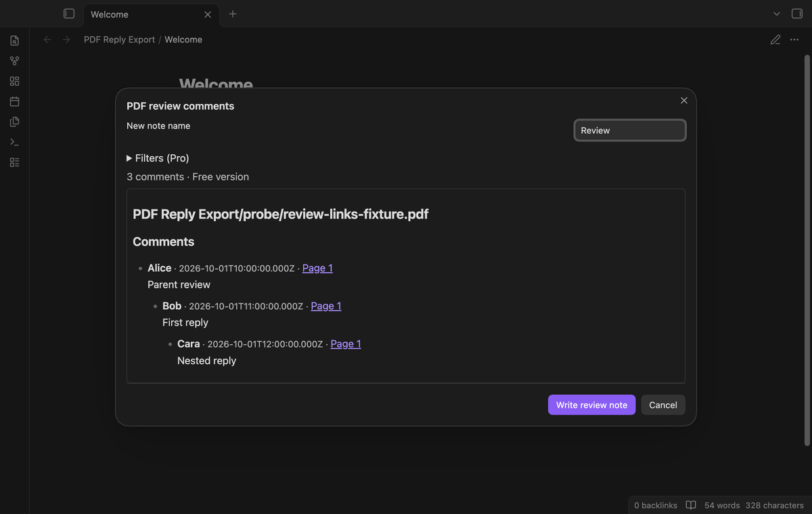The height and width of the screenshot is (514, 812).
Task: Toggle the right sidebar icon
Action: (x=796, y=14)
